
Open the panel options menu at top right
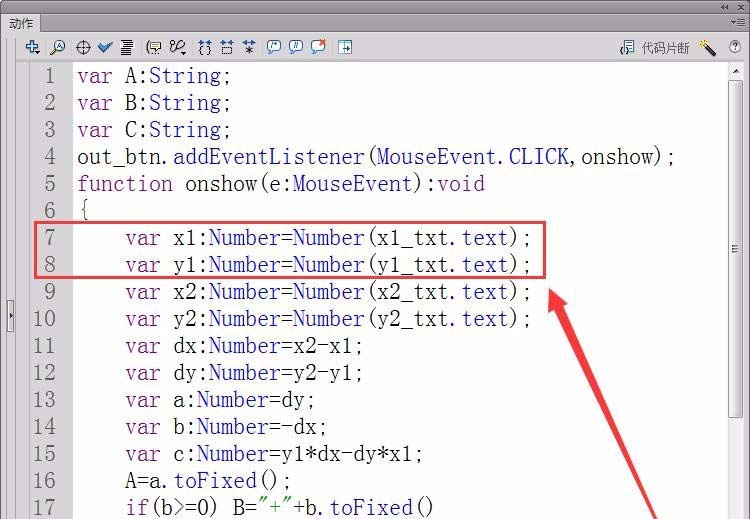point(740,22)
